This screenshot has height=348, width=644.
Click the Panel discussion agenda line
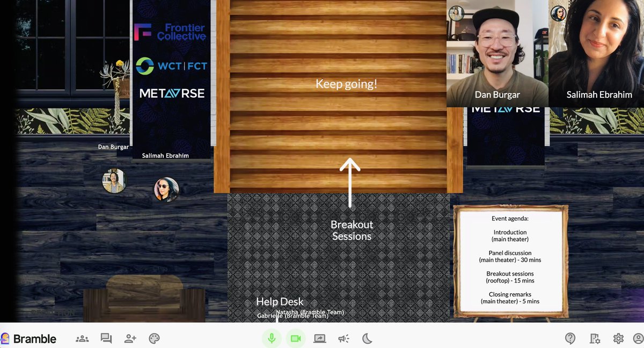510,256
